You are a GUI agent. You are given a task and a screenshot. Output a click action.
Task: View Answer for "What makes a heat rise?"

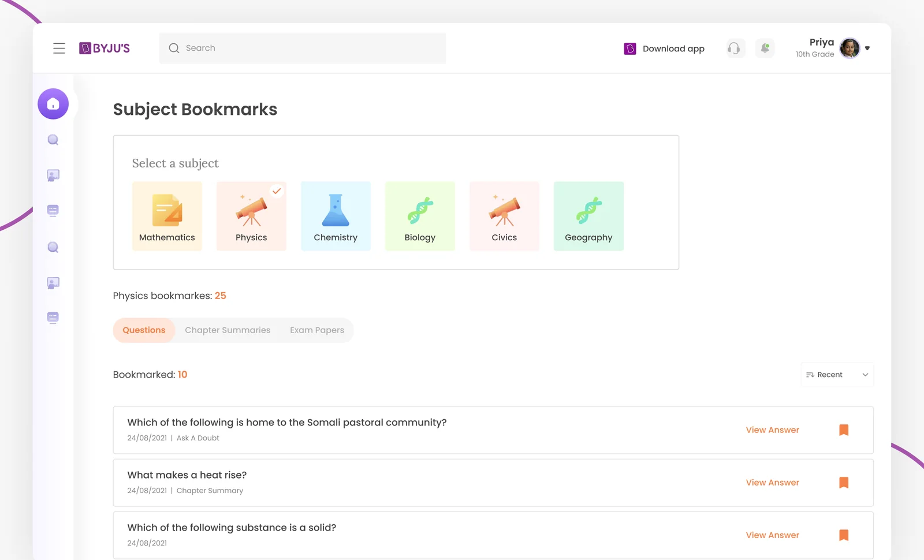click(773, 483)
